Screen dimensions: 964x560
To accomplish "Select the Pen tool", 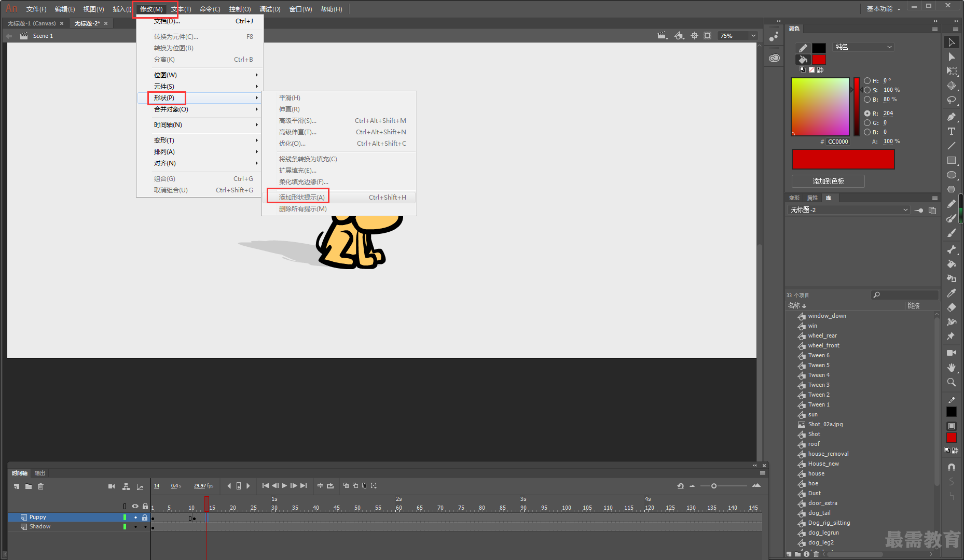I will (951, 117).
